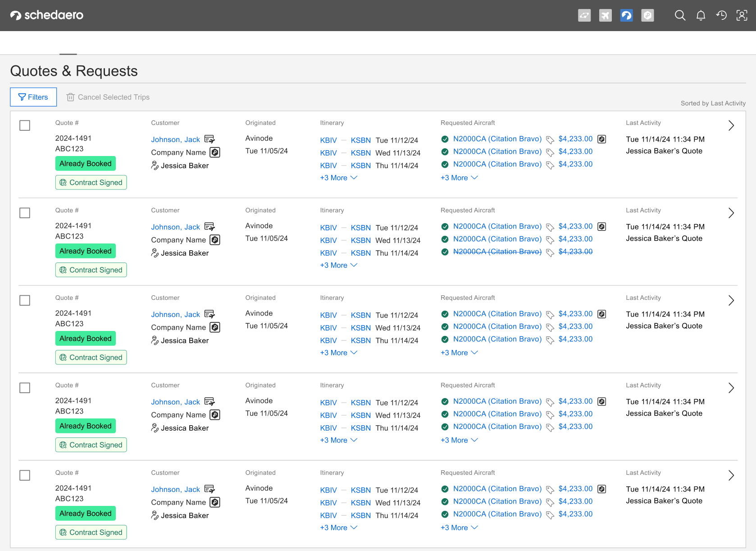Expand +3 More itinerary legs in first row
Image resolution: width=756 pixels, height=551 pixels.
(x=339, y=178)
